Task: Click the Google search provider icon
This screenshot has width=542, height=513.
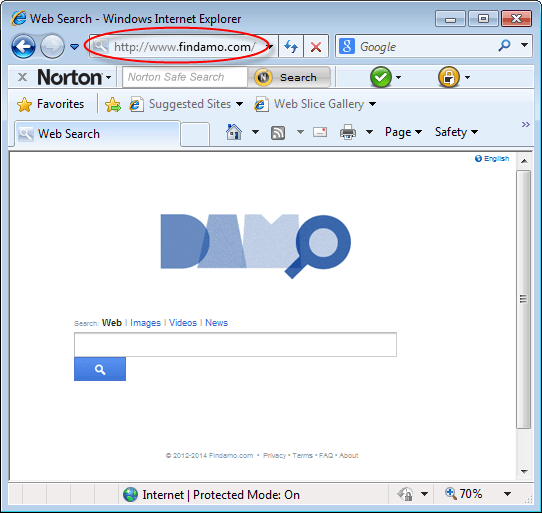Action: pos(347,46)
